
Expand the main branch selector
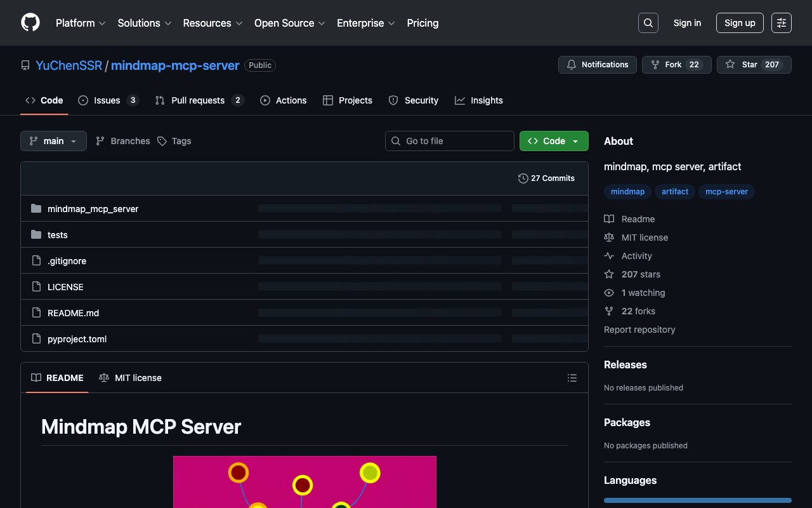point(53,141)
